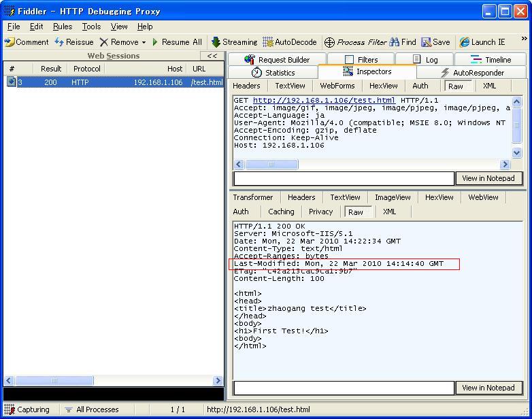Toggle AutoDecode toolbar icon
The height and width of the screenshot is (419, 532).
click(x=267, y=42)
